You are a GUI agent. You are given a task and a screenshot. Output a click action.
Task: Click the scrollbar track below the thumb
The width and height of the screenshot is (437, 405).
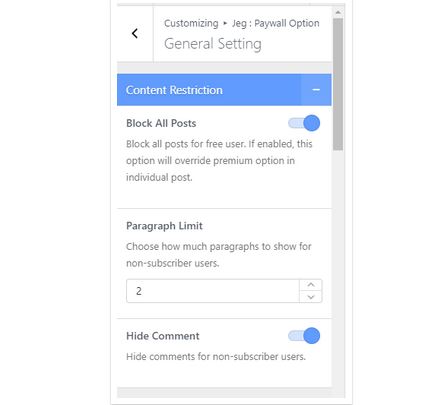(x=338, y=273)
